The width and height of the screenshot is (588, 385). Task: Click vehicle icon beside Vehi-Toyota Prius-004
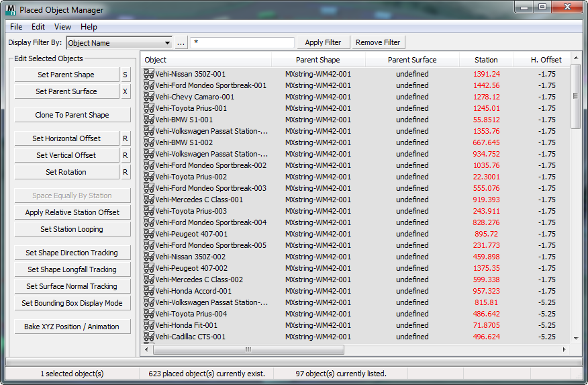click(x=149, y=314)
